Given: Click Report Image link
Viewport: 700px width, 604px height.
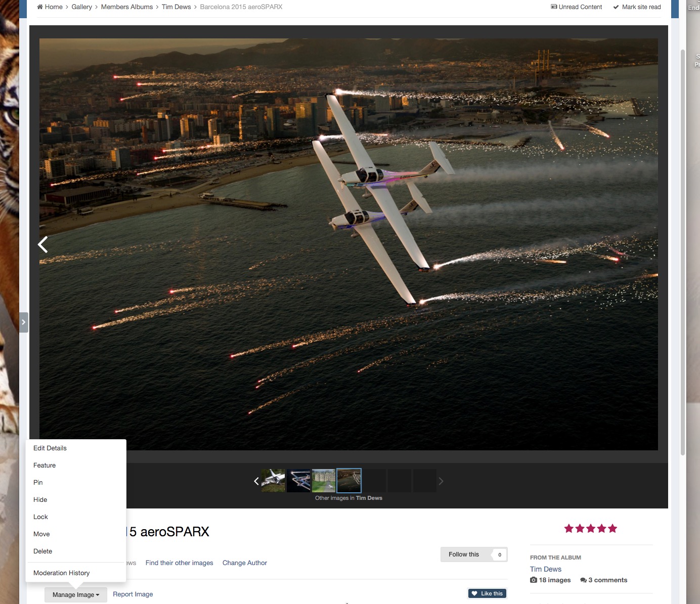Looking at the screenshot, I should coord(133,594).
